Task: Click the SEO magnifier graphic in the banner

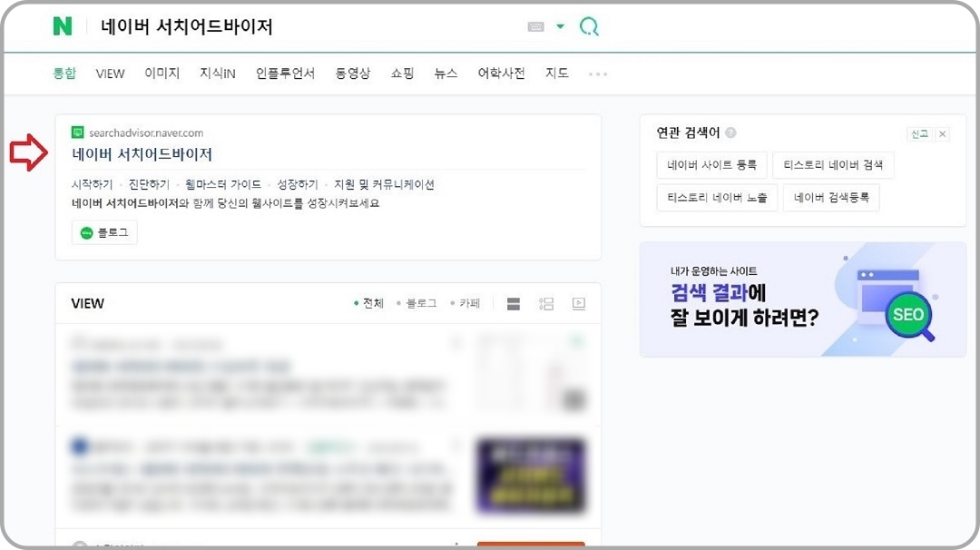Action: pyautogui.click(x=908, y=314)
